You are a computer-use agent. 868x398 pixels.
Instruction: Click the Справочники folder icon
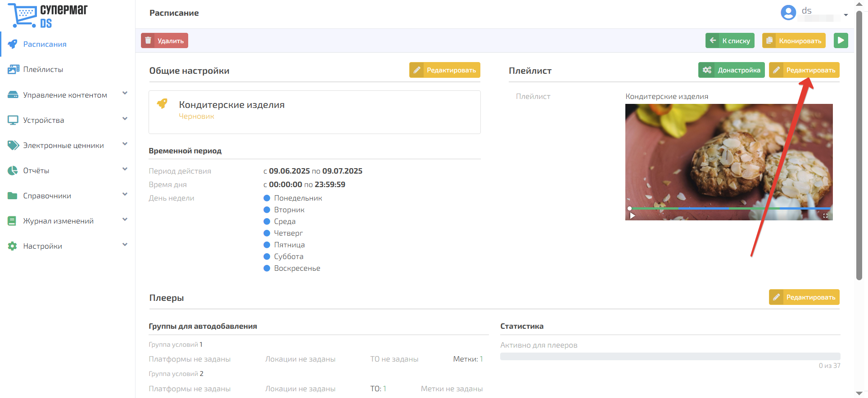click(x=13, y=196)
